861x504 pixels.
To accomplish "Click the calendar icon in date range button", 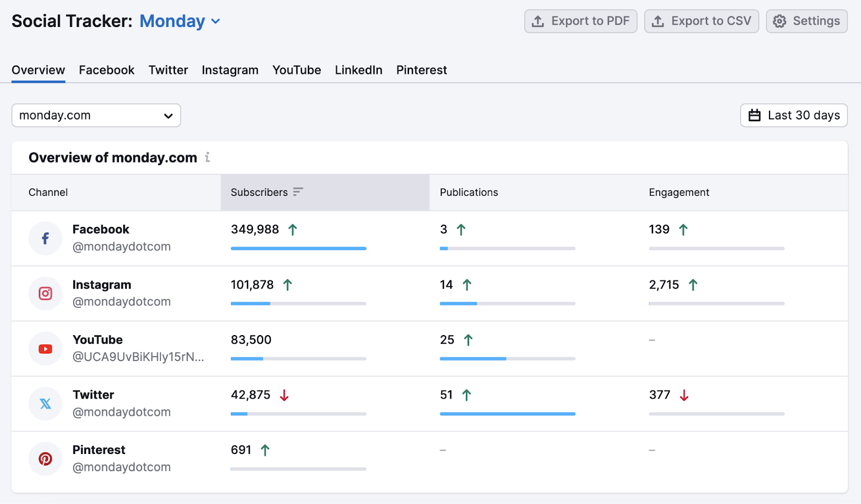I will point(754,115).
